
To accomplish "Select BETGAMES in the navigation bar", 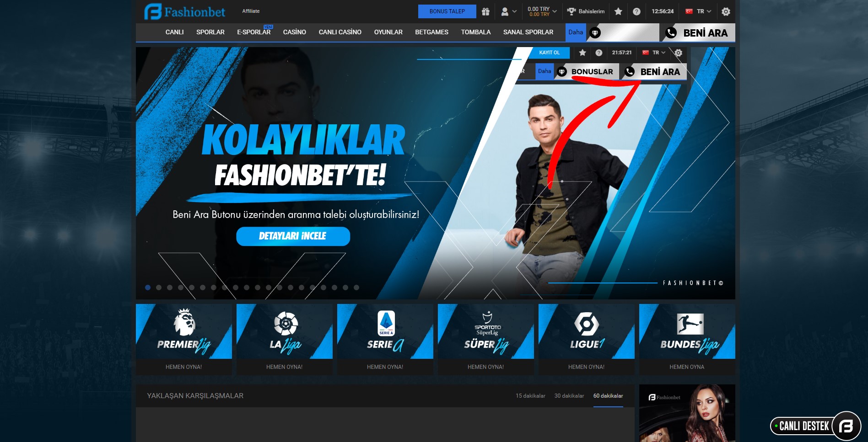I will tap(432, 32).
